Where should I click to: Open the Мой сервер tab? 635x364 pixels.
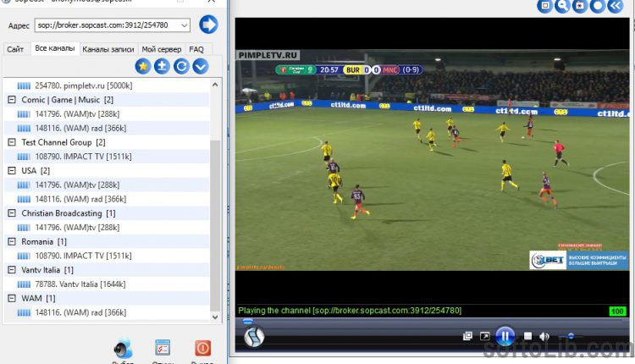pos(161,49)
